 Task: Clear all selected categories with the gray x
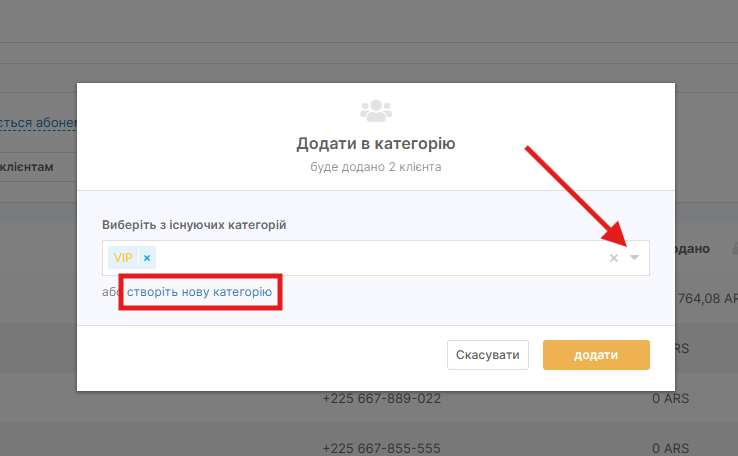(614, 258)
